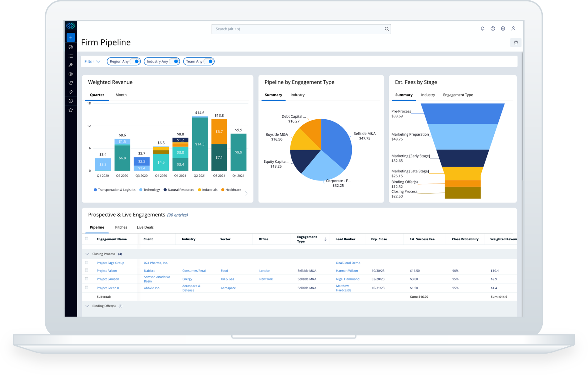Open the Industry tab in Est. Fees by Stage
This screenshot has width=588, height=375.
(x=428, y=95)
